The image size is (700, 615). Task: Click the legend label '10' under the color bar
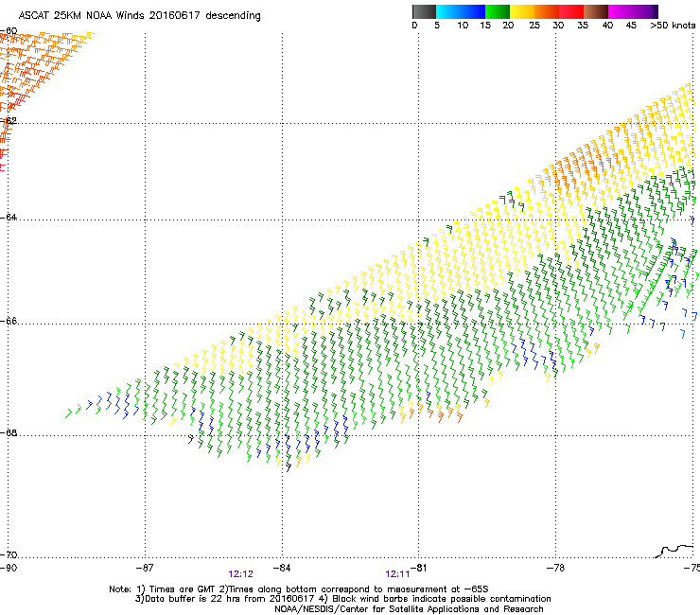(x=463, y=26)
